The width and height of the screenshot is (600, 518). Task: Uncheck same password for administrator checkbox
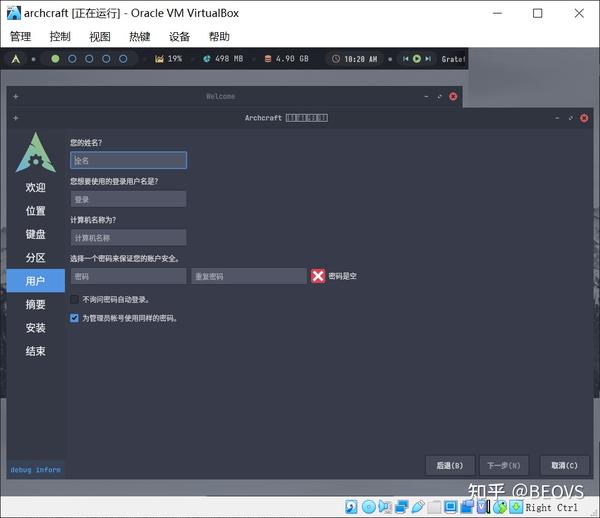(74, 318)
